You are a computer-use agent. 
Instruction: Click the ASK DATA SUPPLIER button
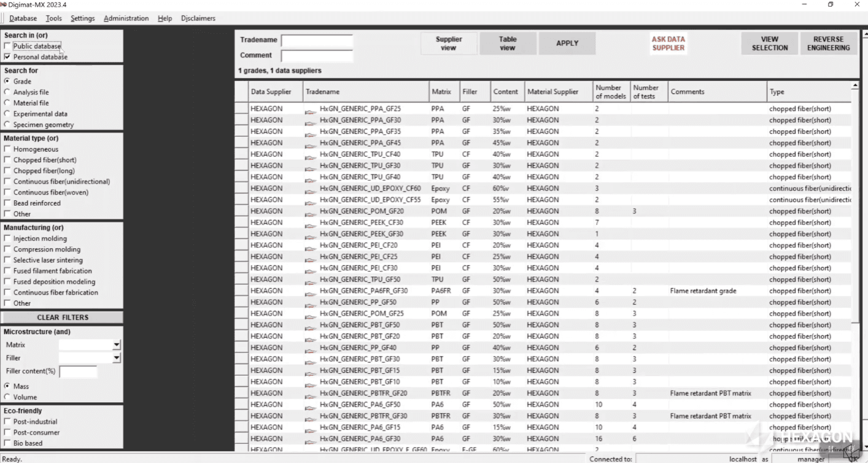coord(668,43)
